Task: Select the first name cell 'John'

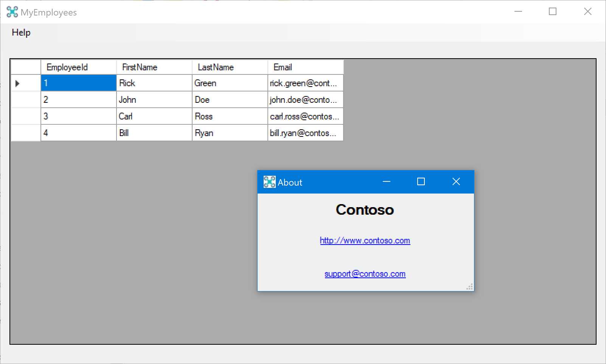Action: (154, 100)
